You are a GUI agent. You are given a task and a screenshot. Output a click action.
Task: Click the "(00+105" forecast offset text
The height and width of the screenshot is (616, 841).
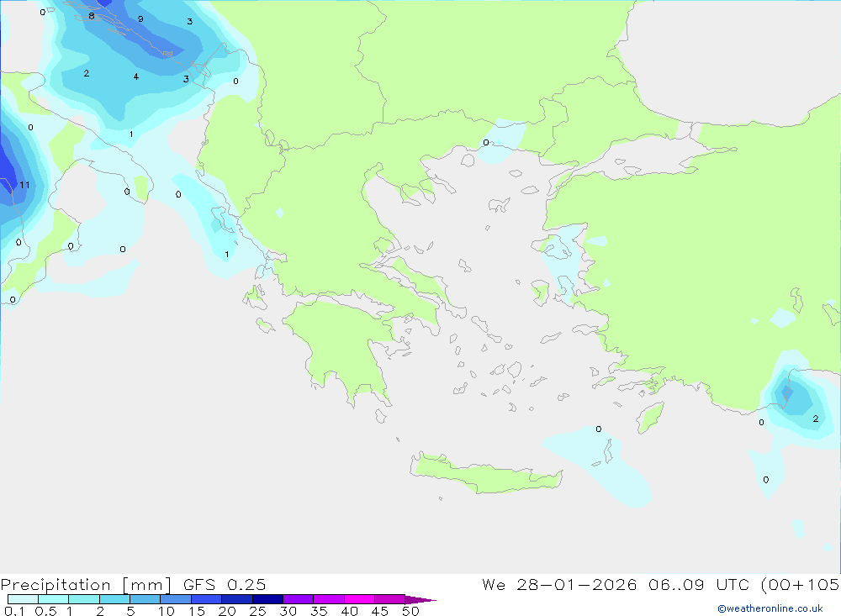click(801, 584)
